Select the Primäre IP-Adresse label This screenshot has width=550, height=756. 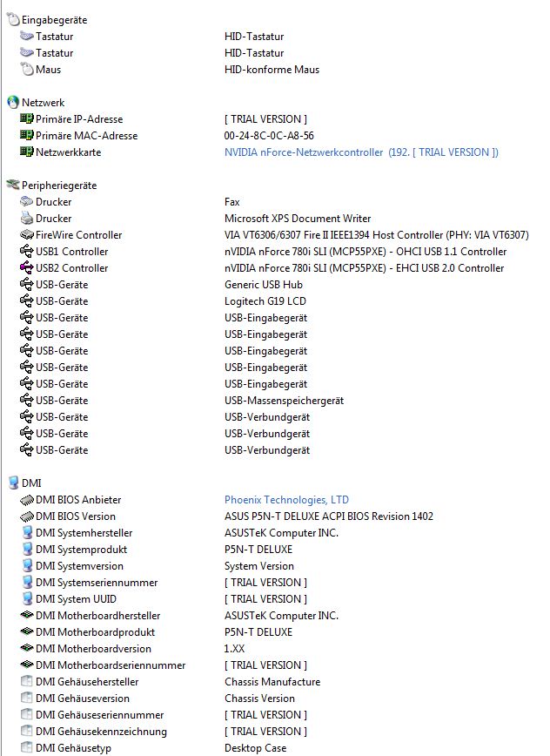[79, 119]
